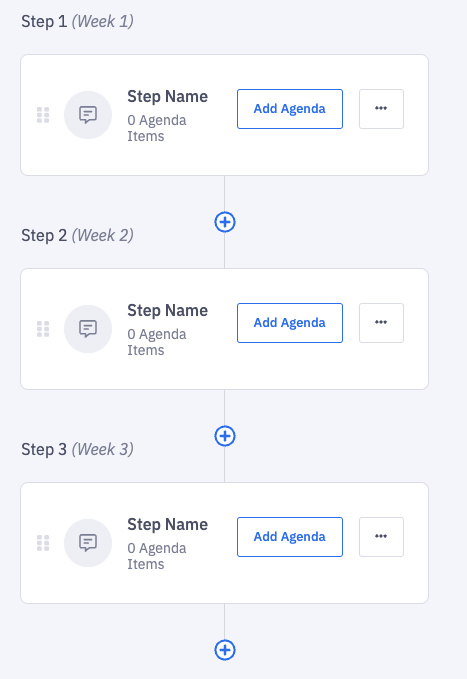Add a step via plus icon below Step 2

pos(225,436)
